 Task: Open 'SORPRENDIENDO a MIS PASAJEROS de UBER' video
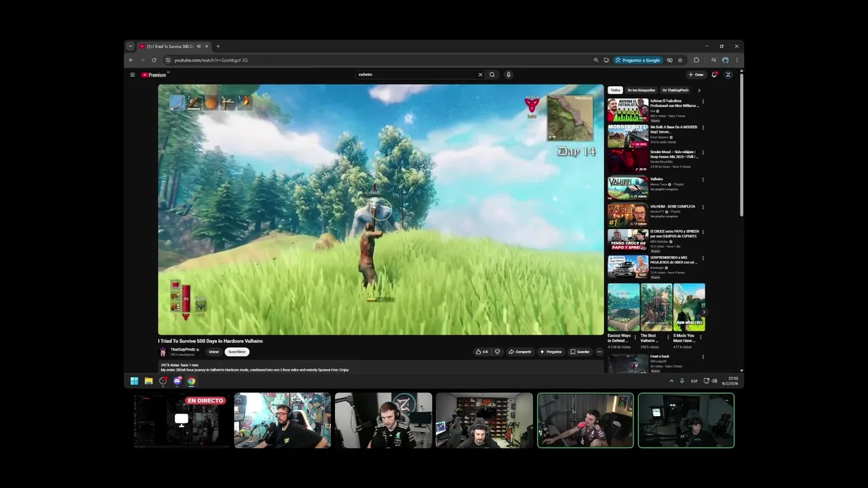pos(628,267)
